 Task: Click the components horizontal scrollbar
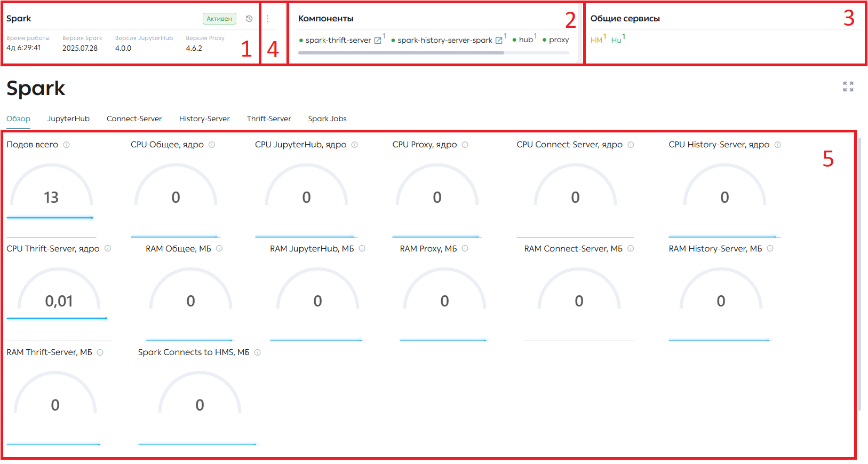tap(401, 53)
